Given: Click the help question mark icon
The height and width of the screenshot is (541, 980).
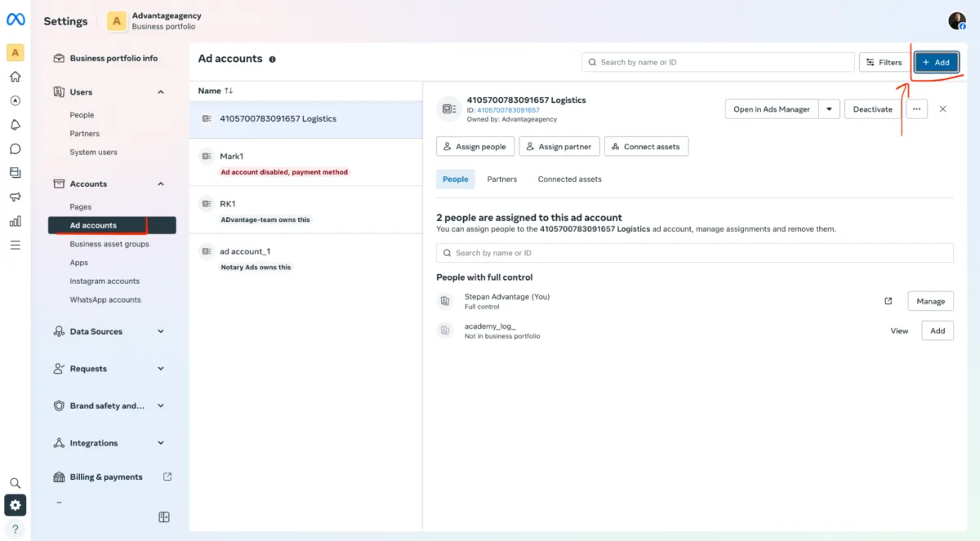Looking at the screenshot, I should click(15, 529).
